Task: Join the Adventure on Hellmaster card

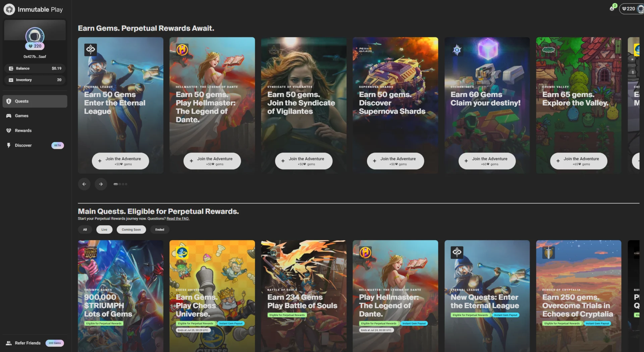Action: 212,161
